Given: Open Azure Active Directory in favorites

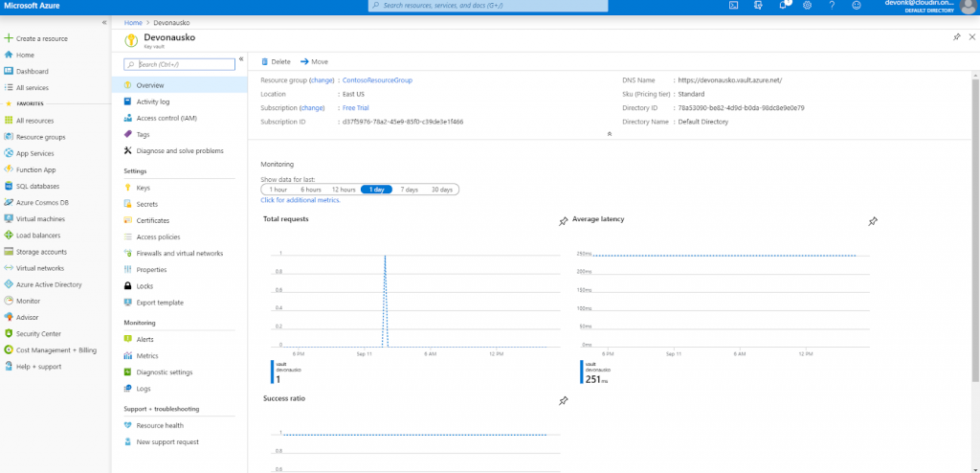Looking at the screenshot, I should coord(43,284).
